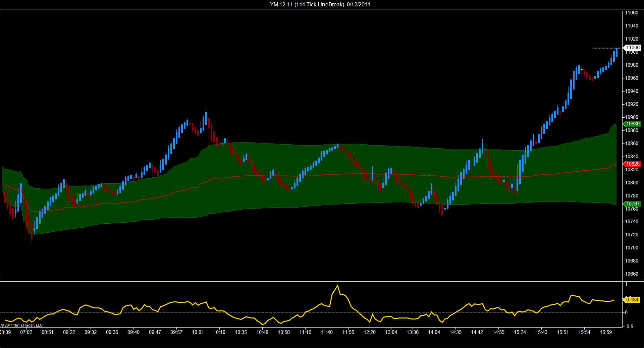Select the white 11006 current price marker
The width and height of the screenshot is (644, 348).
[x=632, y=48]
